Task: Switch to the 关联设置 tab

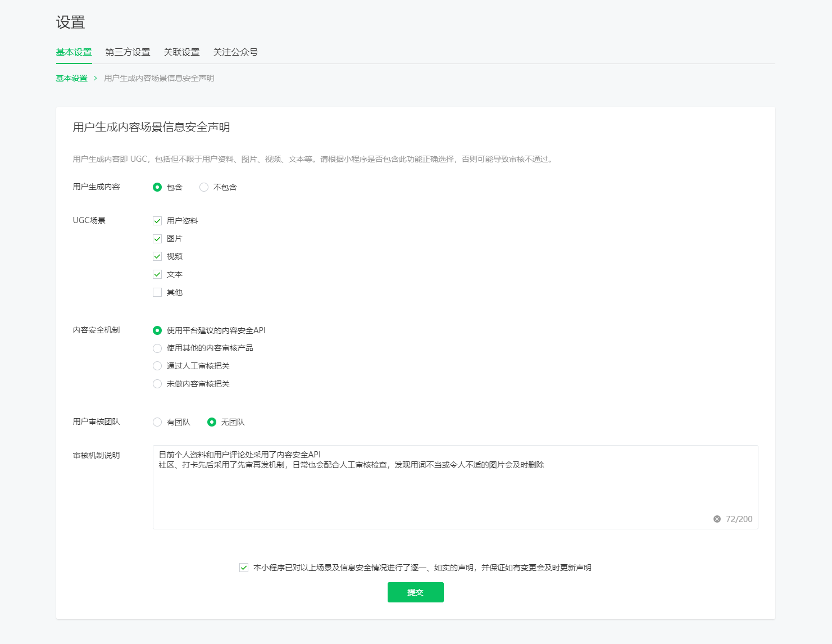Action: point(181,52)
